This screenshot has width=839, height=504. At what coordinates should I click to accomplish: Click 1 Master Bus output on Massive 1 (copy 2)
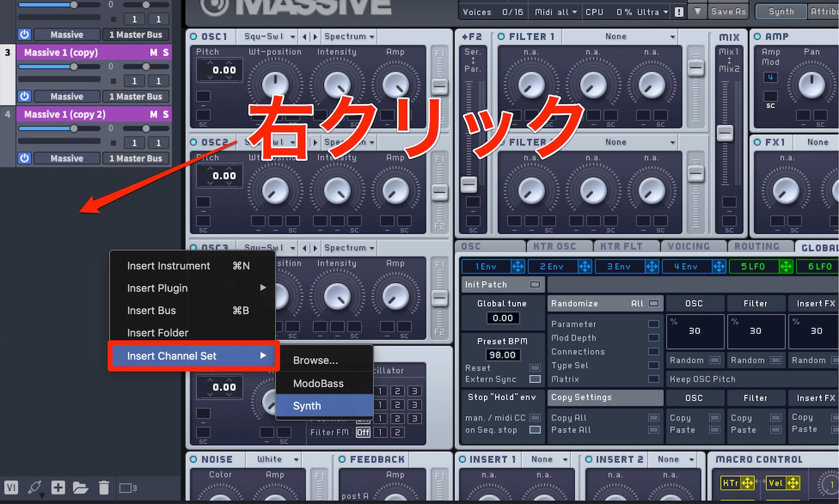(x=135, y=158)
